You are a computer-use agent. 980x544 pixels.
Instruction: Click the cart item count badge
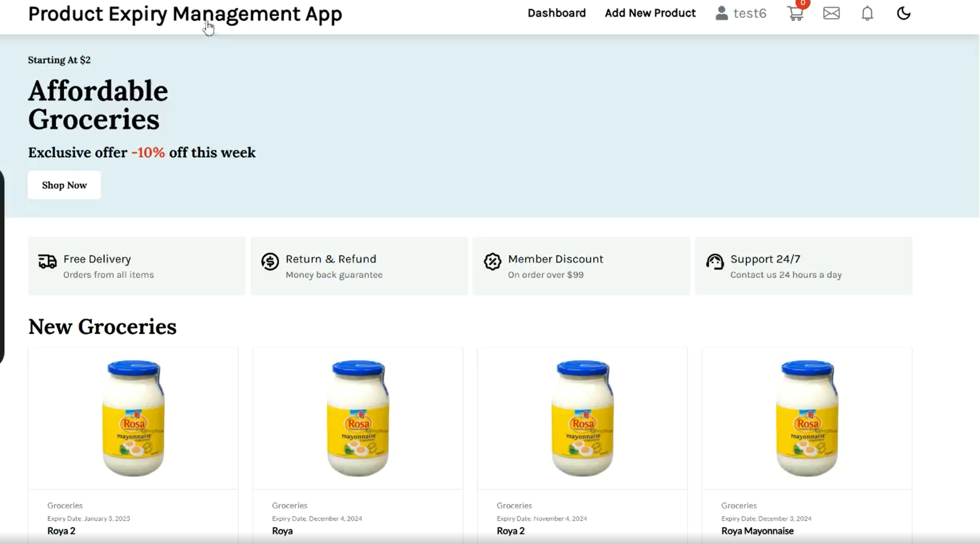(x=803, y=3)
